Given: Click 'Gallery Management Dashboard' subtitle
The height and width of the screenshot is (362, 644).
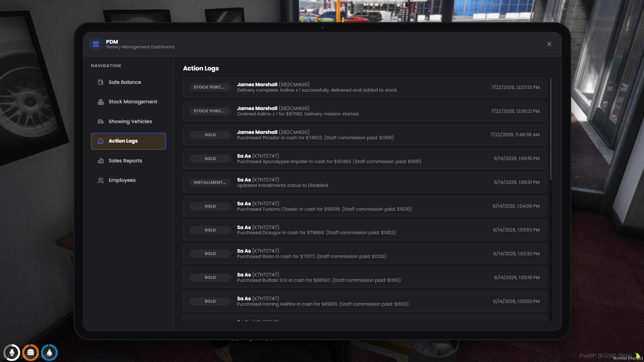Looking at the screenshot, I should [140, 47].
